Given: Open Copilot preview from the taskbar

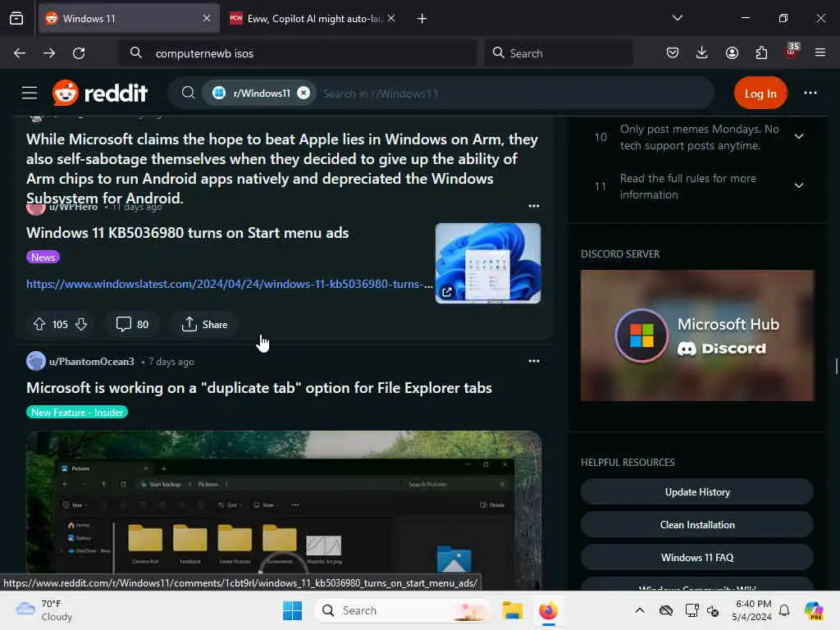Looking at the screenshot, I should click(x=814, y=610).
